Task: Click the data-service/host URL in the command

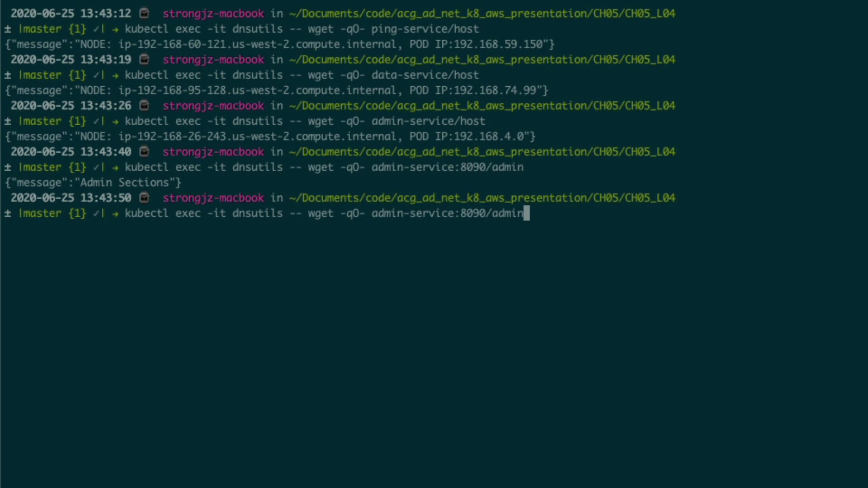Action: pyautogui.click(x=425, y=75)
